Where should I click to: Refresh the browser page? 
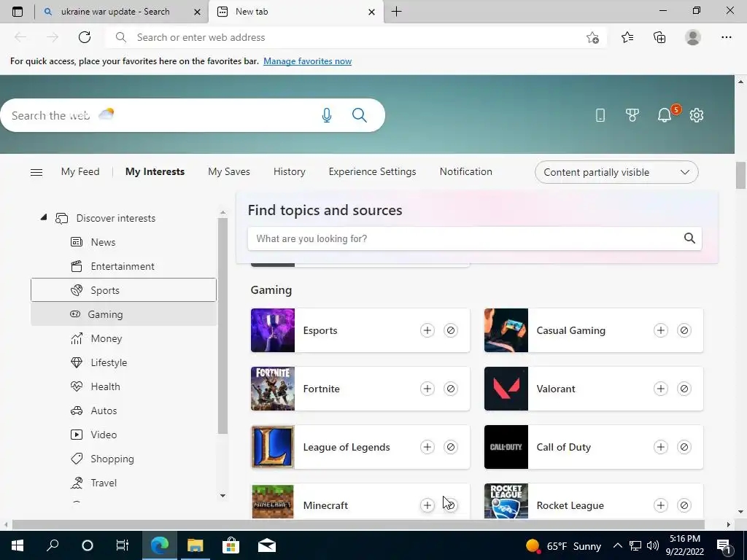pyautogui.click(x=85, y=37)
